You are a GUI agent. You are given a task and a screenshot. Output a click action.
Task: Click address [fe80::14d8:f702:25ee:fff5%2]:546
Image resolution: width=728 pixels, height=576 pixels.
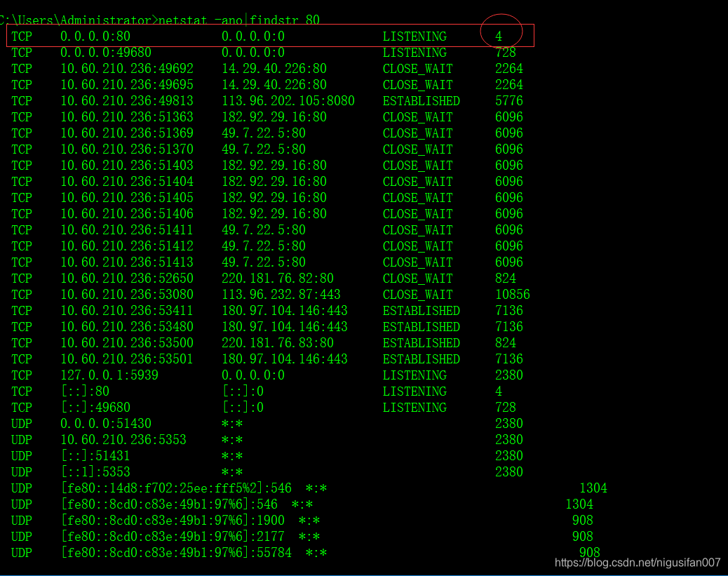177,488
